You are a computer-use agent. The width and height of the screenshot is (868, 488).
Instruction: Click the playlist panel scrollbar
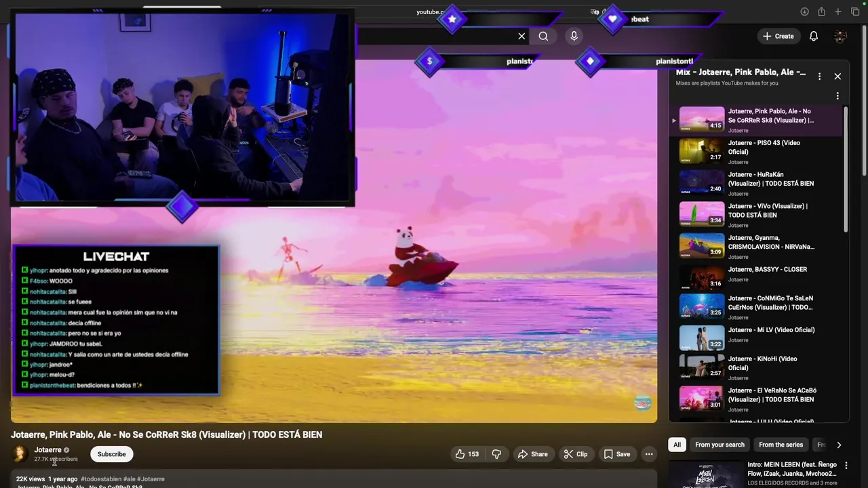(x=846, y=169)
